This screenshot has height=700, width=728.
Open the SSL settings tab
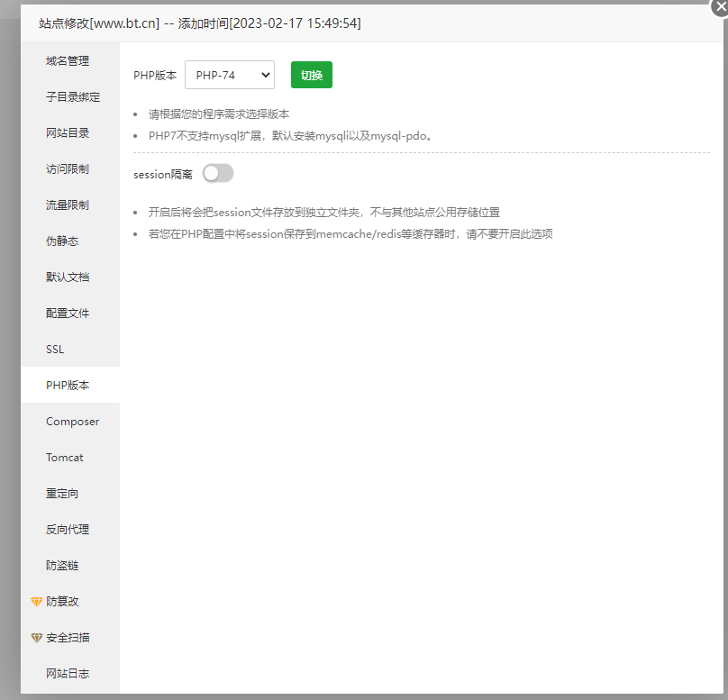point(55,350)
